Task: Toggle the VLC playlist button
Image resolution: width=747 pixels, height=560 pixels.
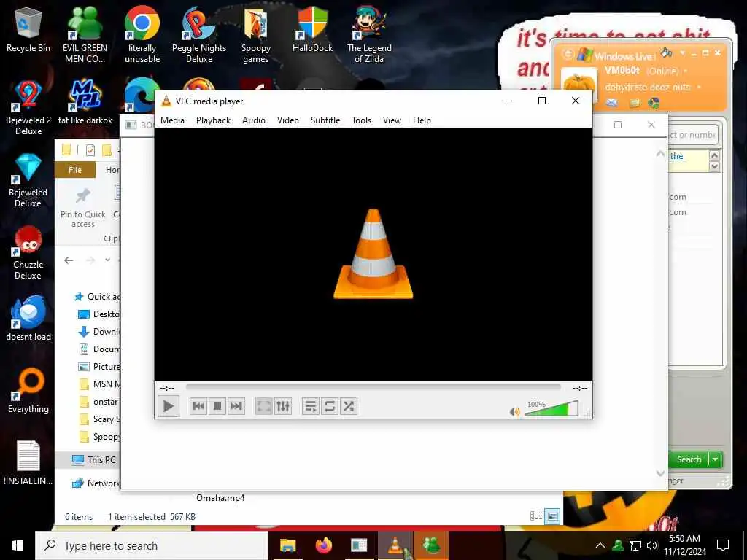Action: point(311,406)
